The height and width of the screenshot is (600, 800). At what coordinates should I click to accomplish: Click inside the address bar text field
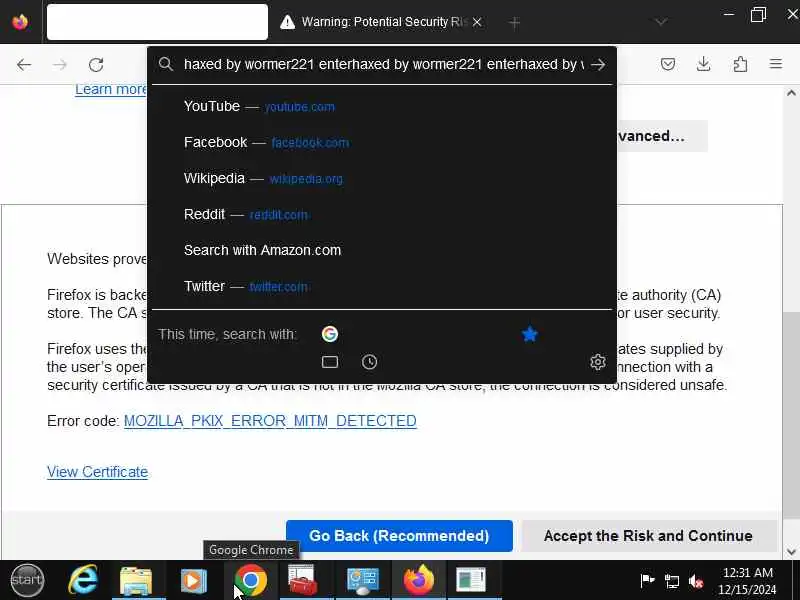click(384, 64)
